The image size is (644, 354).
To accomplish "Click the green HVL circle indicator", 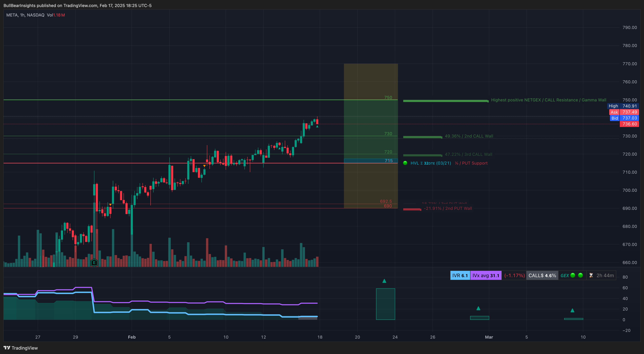I will point(405,163).
